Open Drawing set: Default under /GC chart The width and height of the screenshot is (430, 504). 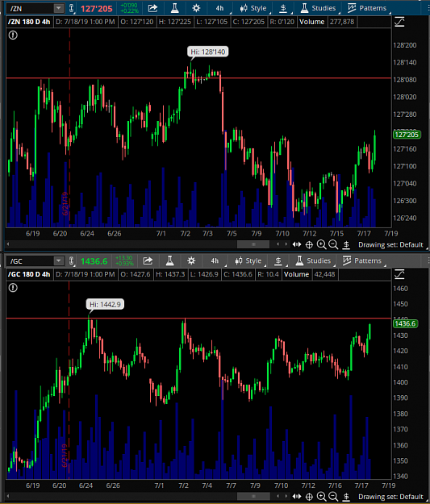390,497
